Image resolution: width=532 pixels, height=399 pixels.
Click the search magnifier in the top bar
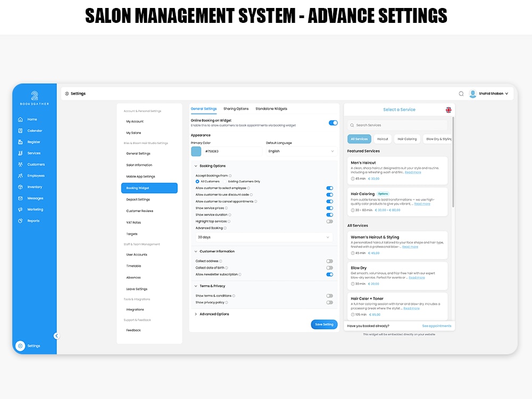461,94
